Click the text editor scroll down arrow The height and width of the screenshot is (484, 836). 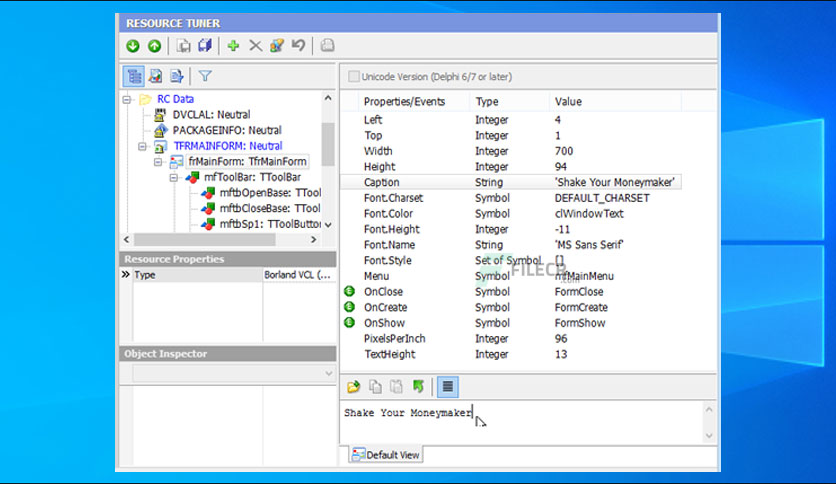coord(709,435)
